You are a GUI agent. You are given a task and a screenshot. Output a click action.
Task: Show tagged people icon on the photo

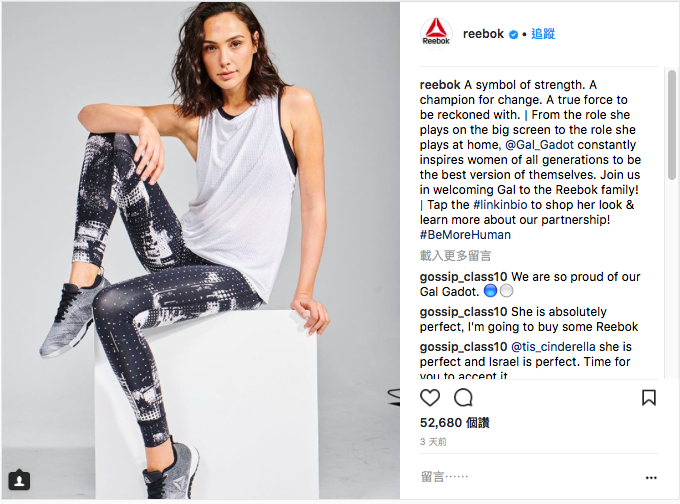[19, 480]
